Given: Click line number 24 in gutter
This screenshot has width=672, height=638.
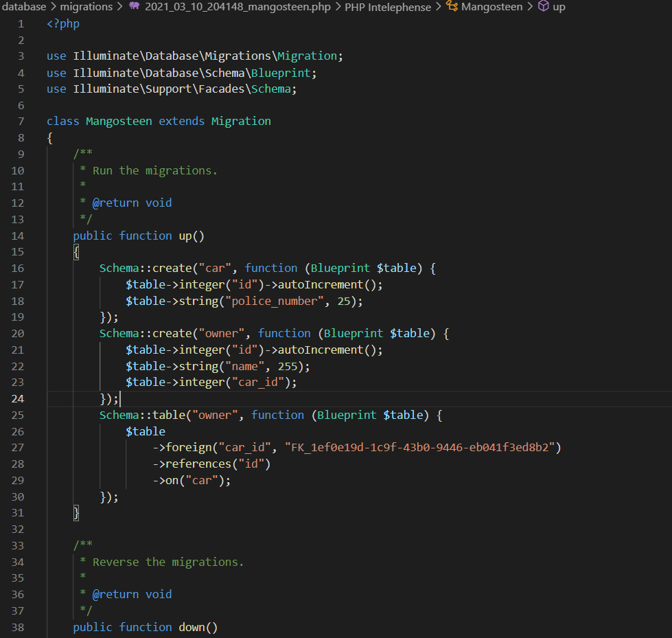Looking at the screenshot, I should coord(18,399).
